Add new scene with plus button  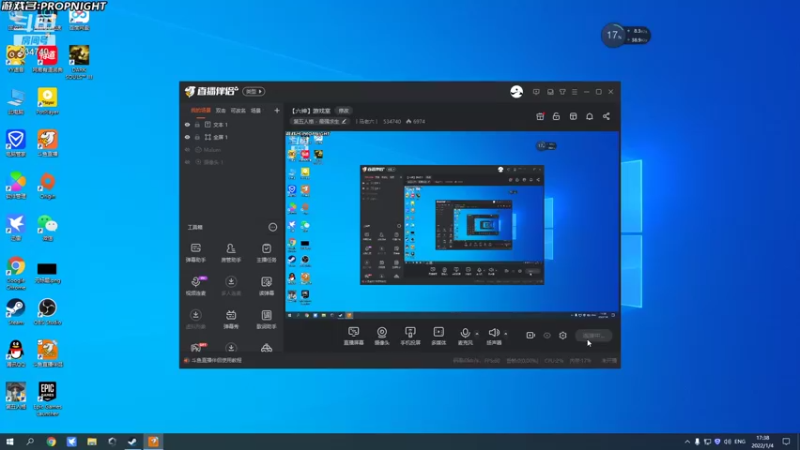coord(277,110)
